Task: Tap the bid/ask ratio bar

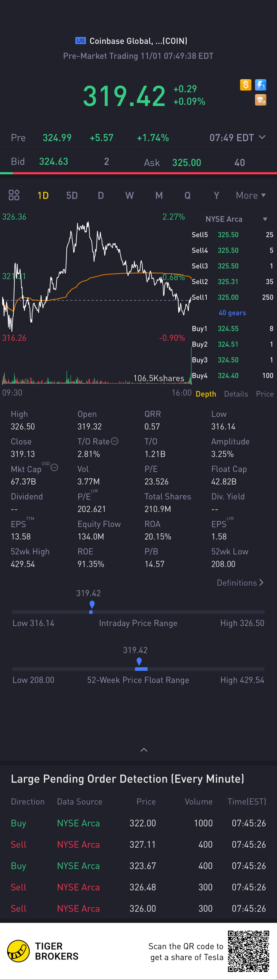Action: tap(138, 173)
